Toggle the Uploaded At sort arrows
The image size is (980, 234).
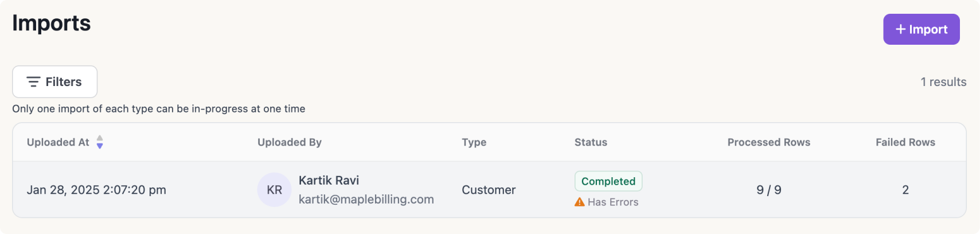point(100,142)
